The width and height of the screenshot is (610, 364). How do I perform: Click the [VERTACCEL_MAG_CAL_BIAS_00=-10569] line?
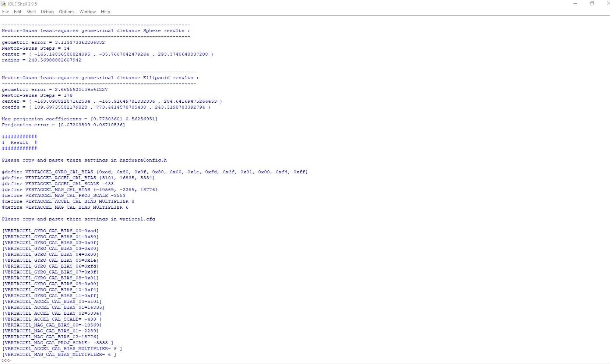(x=52, y=325)
